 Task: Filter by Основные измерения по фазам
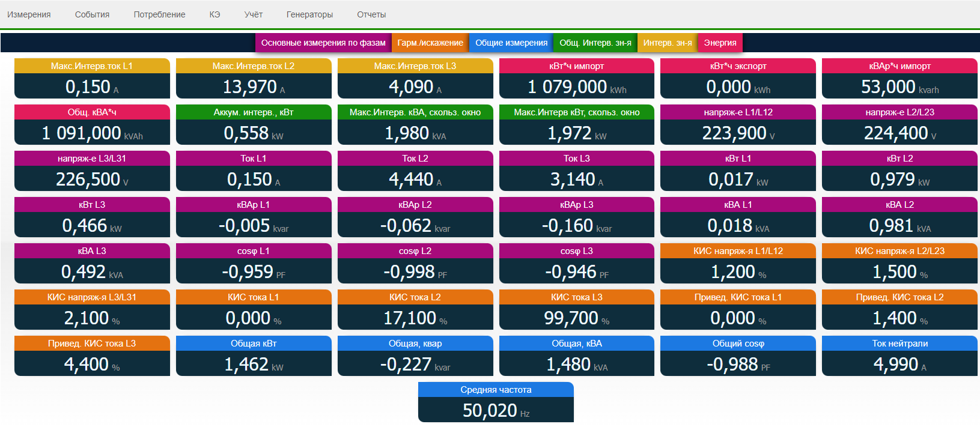point(323,43)
